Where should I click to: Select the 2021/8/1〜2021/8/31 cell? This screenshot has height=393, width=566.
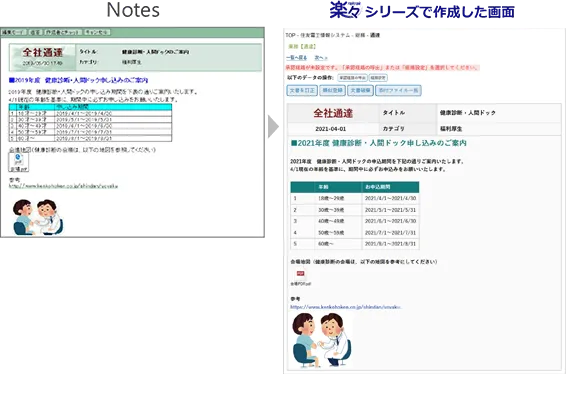click(x=390, y=244)
